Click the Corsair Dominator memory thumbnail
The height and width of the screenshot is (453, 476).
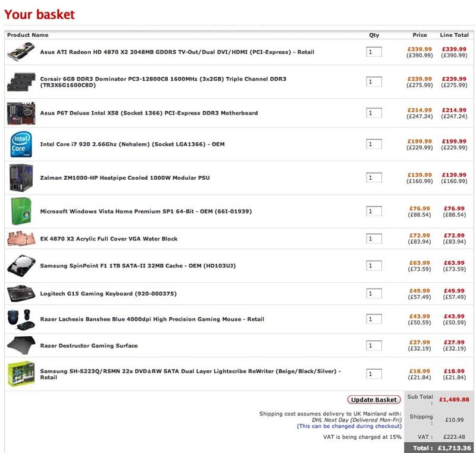(x=21, y=82)
